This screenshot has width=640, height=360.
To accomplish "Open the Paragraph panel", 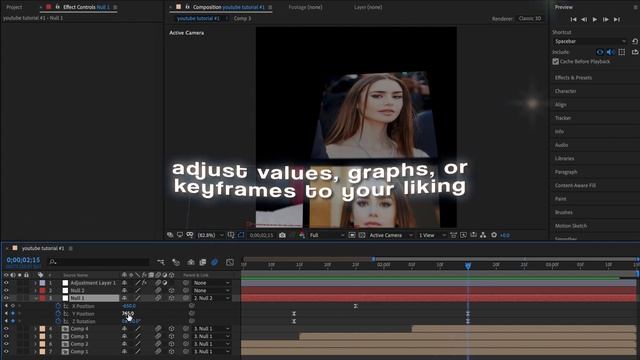I will click(566, 172).
